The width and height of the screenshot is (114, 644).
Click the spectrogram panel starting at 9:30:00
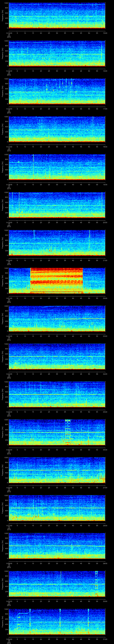[57, 622]
